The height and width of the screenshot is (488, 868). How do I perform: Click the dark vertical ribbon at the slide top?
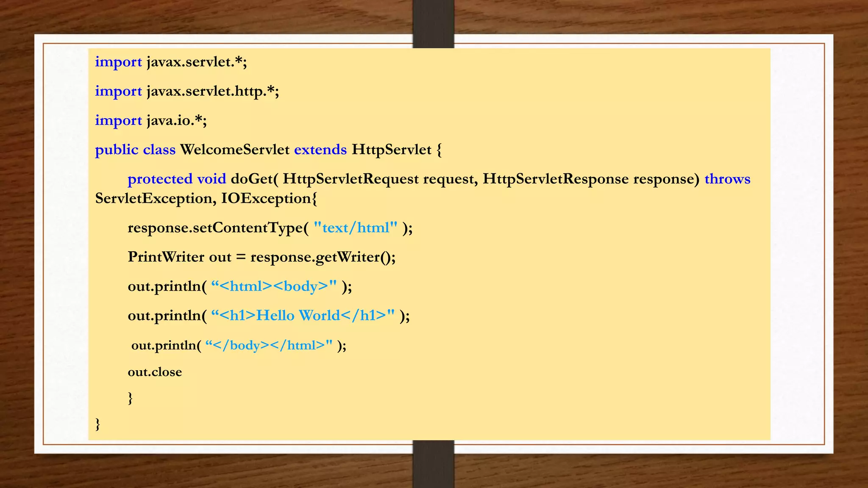point(433,24)
